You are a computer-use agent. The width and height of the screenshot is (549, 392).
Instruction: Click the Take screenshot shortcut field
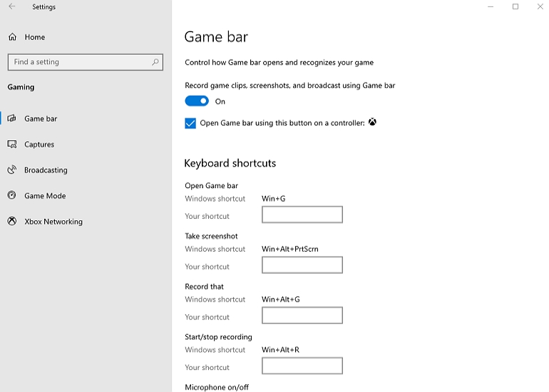302,265
